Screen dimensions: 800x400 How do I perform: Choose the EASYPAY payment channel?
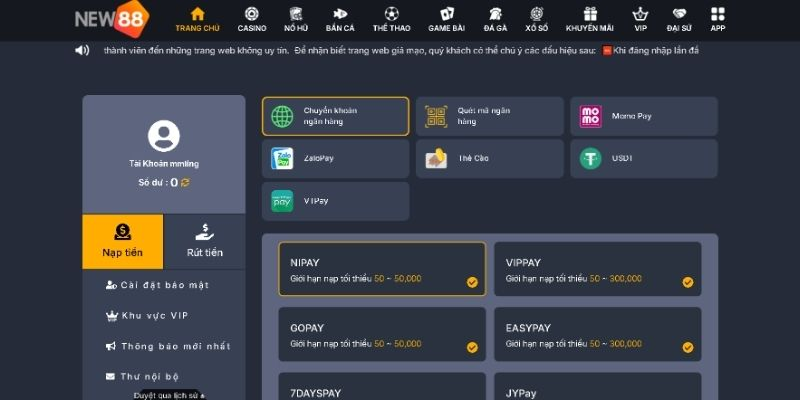(x=597, y=334)
